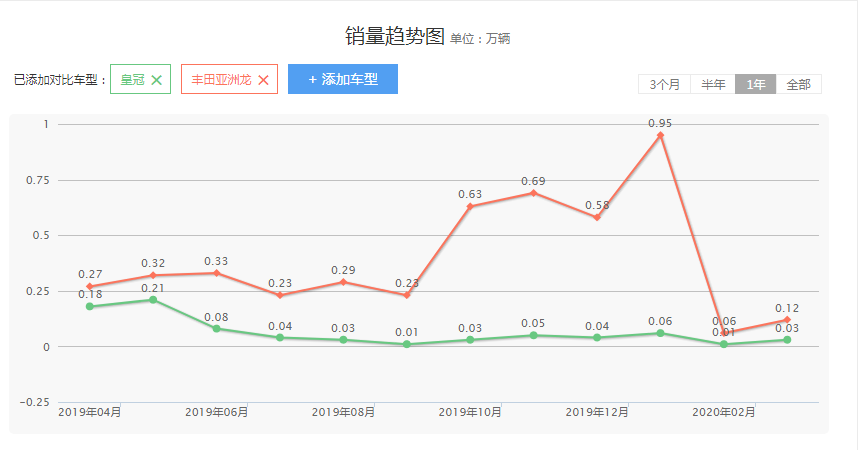Show 全部 time range data
The height and width of the screenshot is (450, 859).
click(798, 84)
